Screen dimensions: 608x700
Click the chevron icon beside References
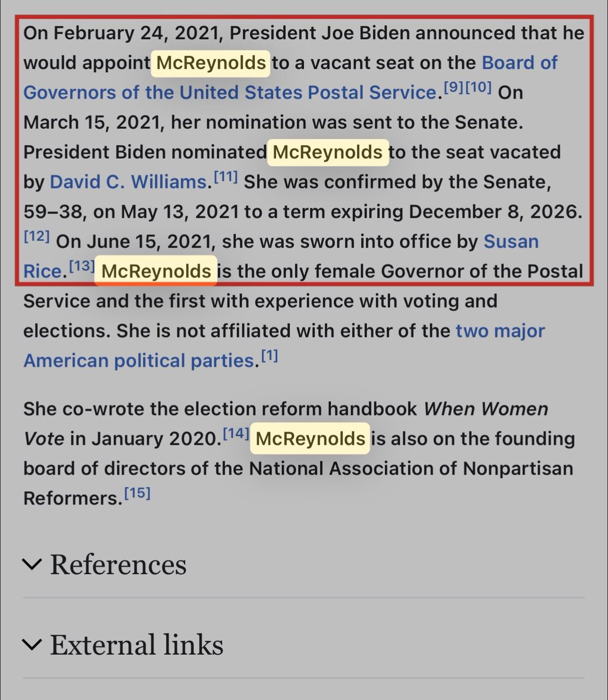(x=32, y=565)
